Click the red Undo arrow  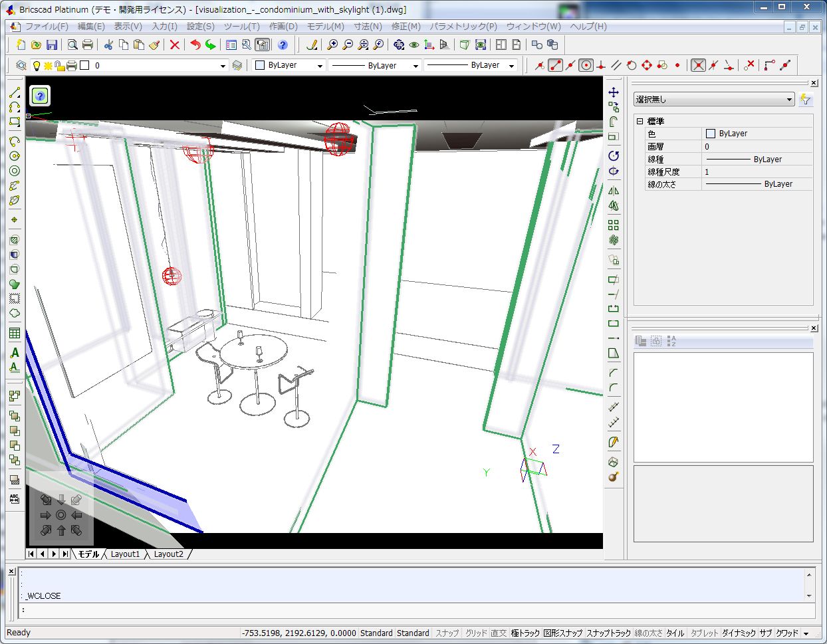[x=195, y=45]
